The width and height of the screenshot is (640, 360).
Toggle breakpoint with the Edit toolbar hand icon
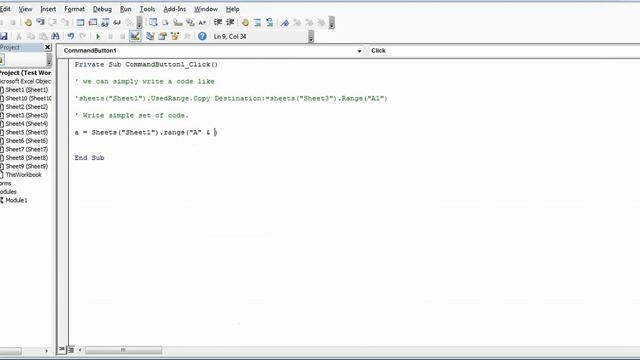pyautogui.click(x=245, y=22)
